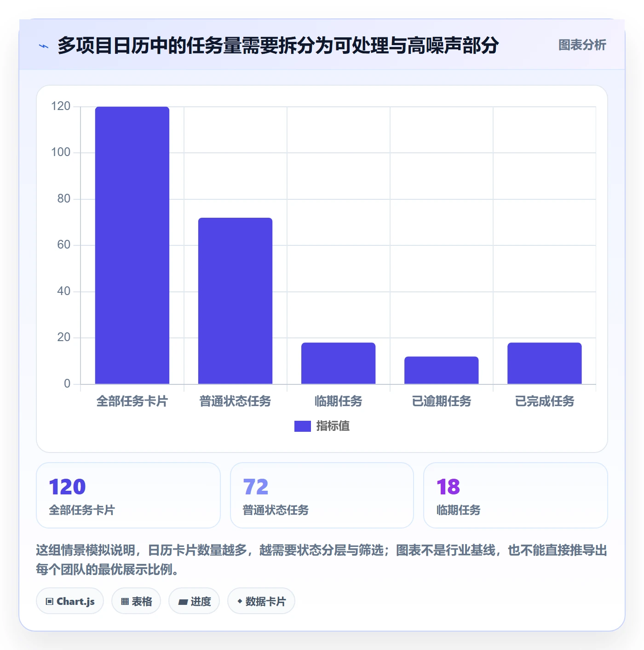644x650 pixels.
Task: Click the 全部任务卡片 stat card caption
Action: tap(82, 510)
